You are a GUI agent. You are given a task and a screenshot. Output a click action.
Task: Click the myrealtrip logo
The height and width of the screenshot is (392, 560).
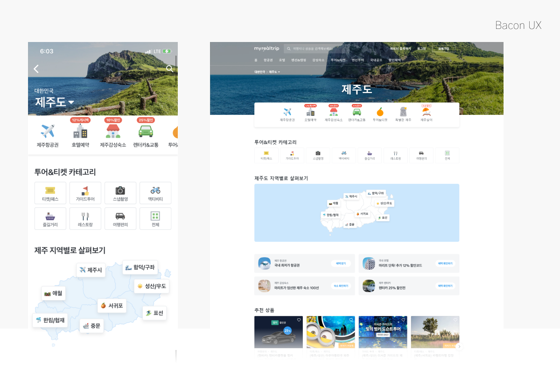[266, 49]
